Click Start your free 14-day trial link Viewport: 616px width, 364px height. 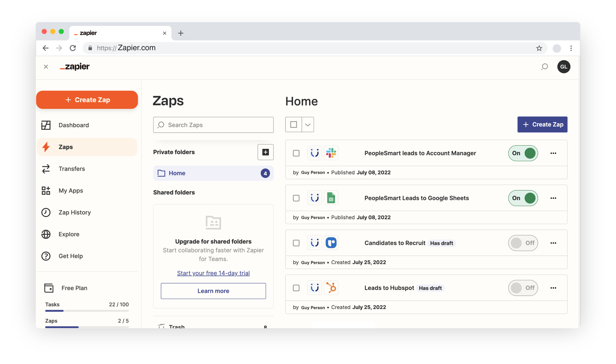point(213,273)
